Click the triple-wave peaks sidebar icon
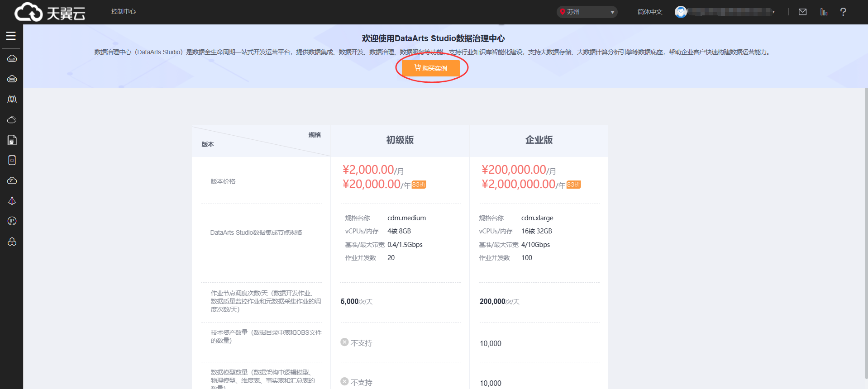 click(x=12, y=99)
